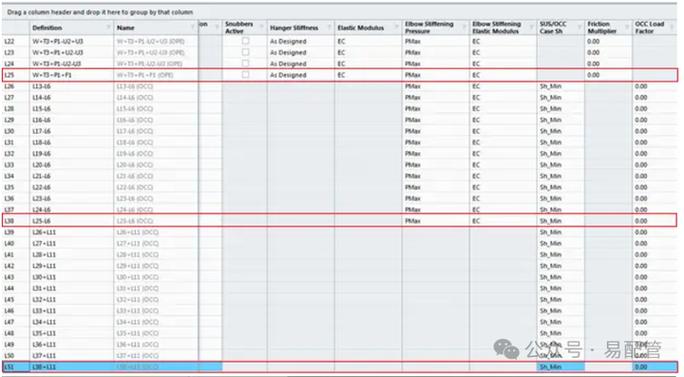This screenshot has width=684, height=377.
Task: Open filter icon on Friction Multiplier column
Action: coord(627,27)
